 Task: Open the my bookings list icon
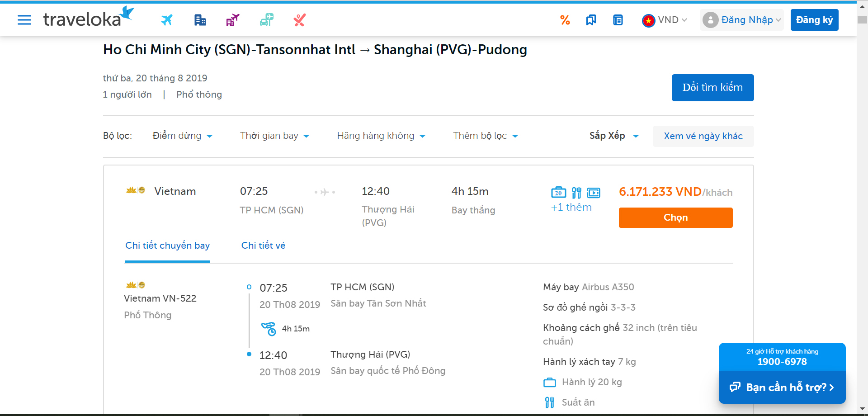click(618, 20)
